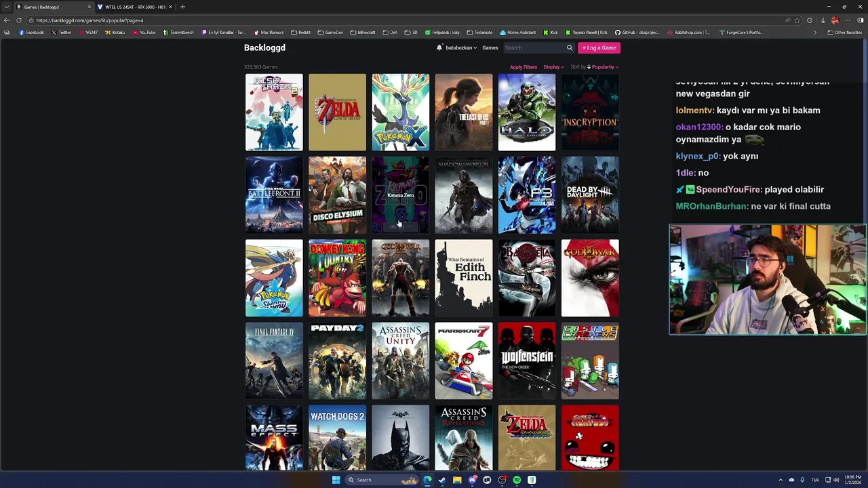Click the address bar URL
Image resolution: width=868 pixels, height=488 pixels.
[90, 20]
